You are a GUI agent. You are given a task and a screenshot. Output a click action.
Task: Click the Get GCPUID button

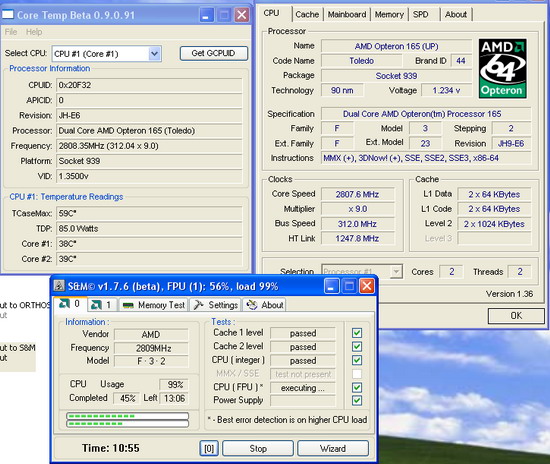pos(214,53)
